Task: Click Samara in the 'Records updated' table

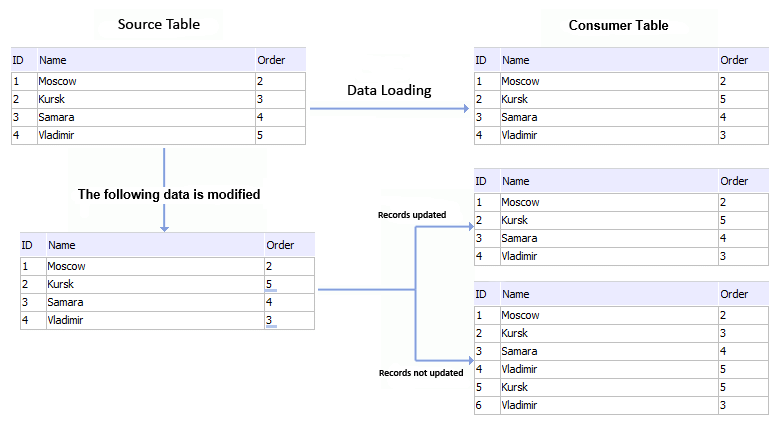Action: click(518, 238)
